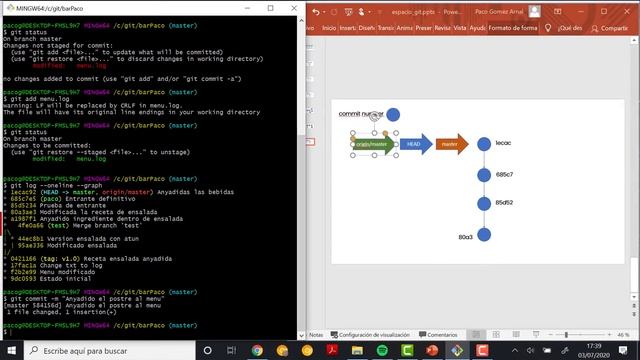Click the ¿Qué desea search box
This screenshot has width=640, height=360.
point(570,28)
